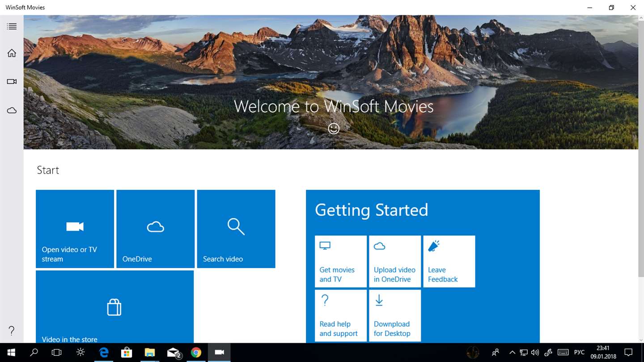The width and height of the screenshot is (644, 362).
Task: Select Upload video in OneDrive tile
Action: [x=395, y=261]
